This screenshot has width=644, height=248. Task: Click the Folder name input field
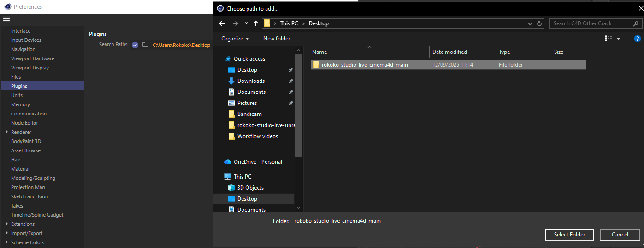[466, 221]
